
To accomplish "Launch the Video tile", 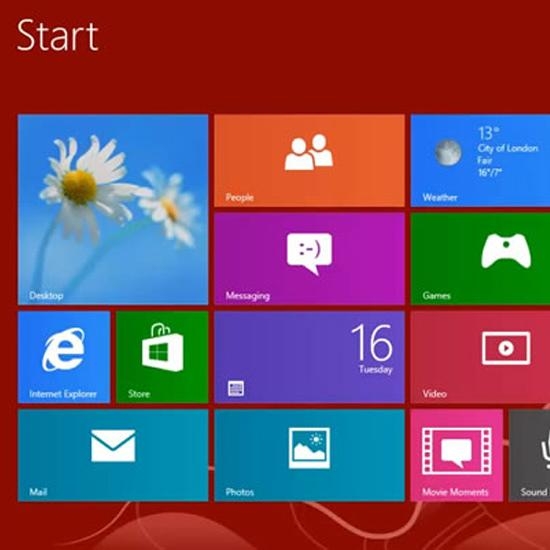I will pyautogui.click(x=480, y=357).
